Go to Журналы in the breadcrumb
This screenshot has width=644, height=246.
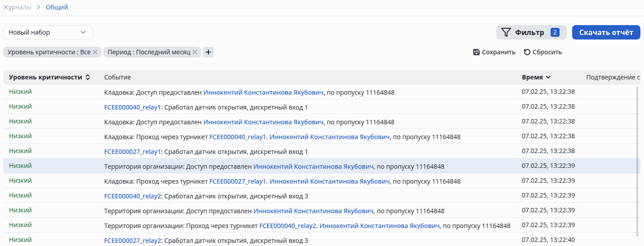(18, 7)
